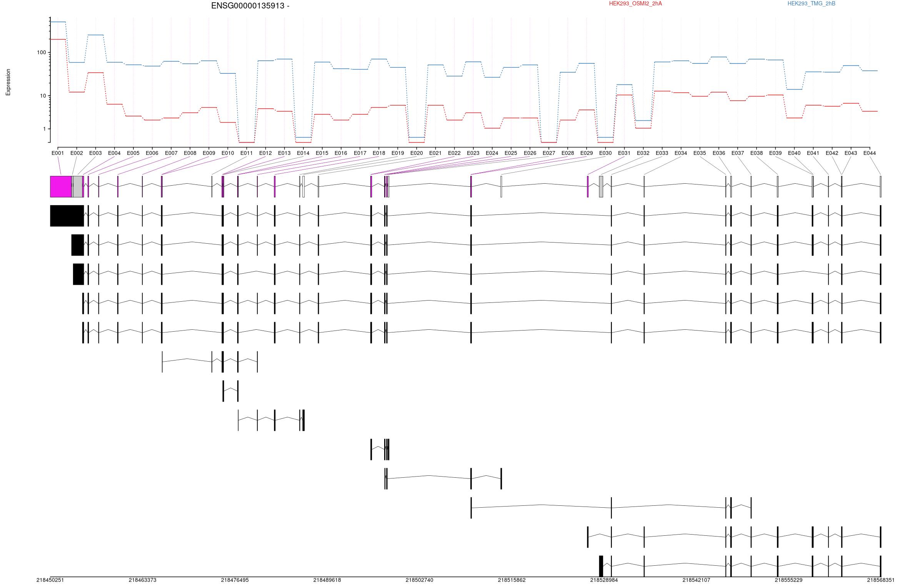The image size is (923, 588).
Task: Select exon label E044
Action: click(x=870, y=153)
